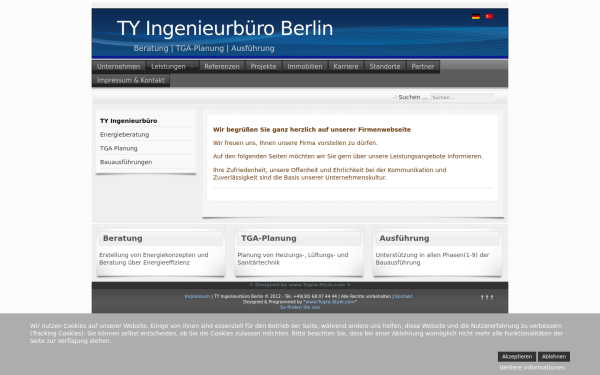The height and width of the screenshot is (375, 600).
Task: Switch language via the Turkish flag icon
Action: [489, 16]
